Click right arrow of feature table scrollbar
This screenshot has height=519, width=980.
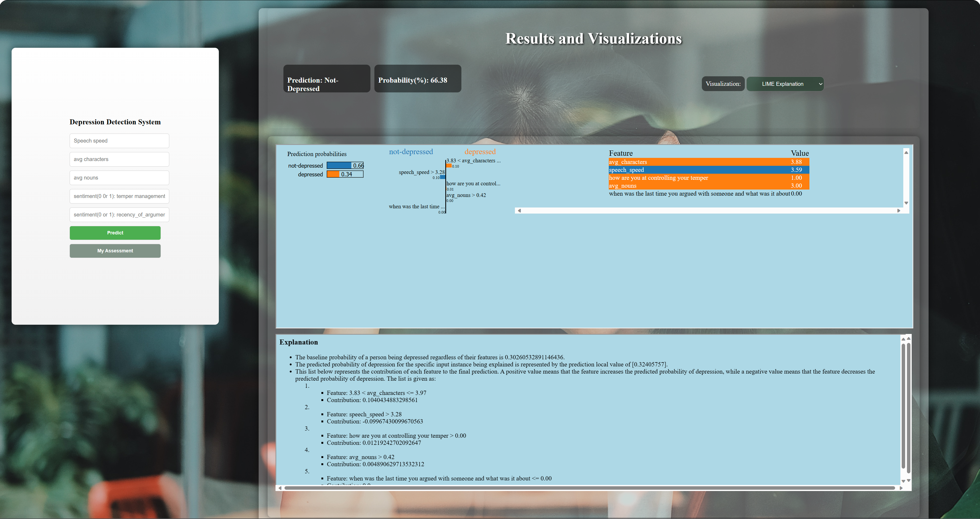(899, 211)
